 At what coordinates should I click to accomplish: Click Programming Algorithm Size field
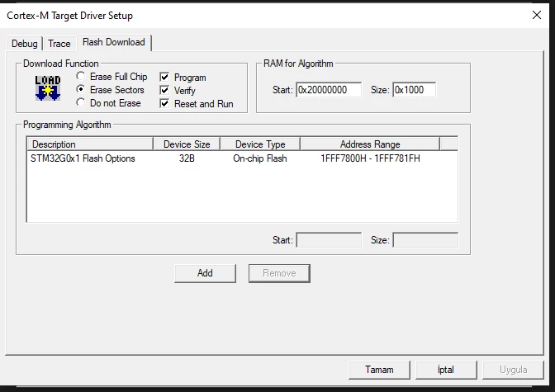[x=425, y=240]
